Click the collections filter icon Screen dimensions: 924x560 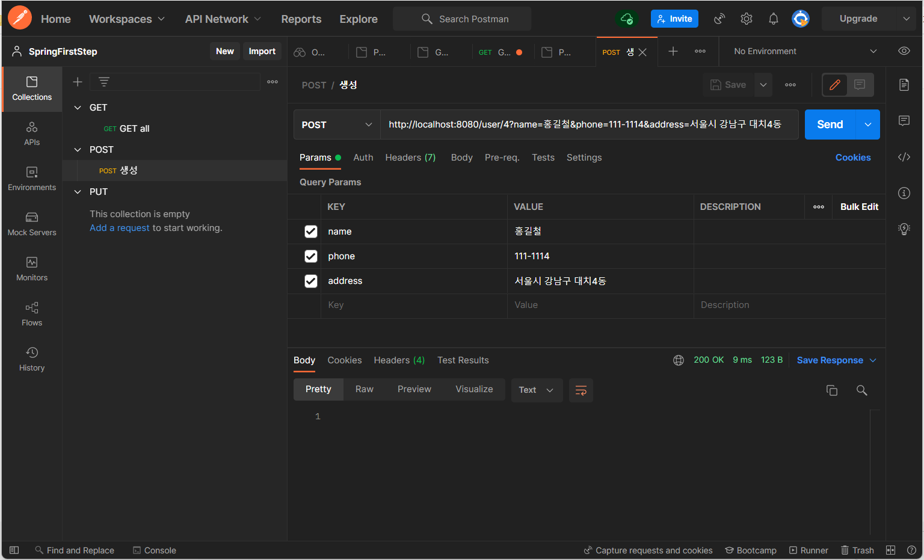click(x=104, y=82)
